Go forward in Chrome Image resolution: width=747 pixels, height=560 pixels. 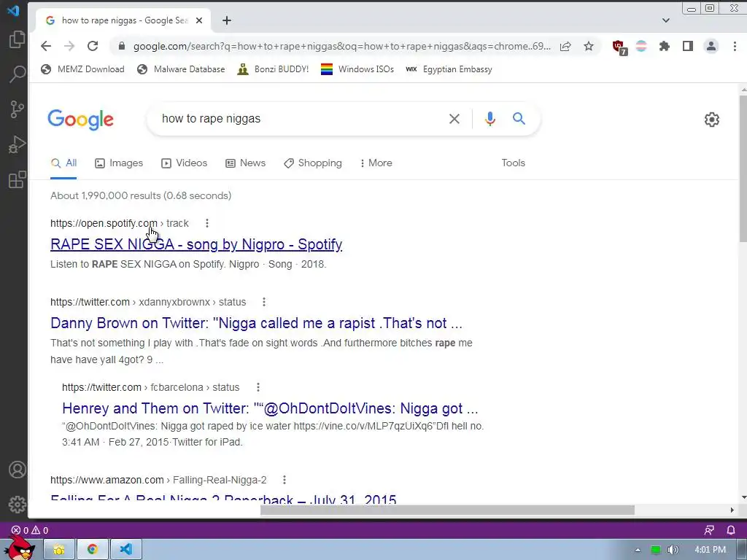pos(69,46)
